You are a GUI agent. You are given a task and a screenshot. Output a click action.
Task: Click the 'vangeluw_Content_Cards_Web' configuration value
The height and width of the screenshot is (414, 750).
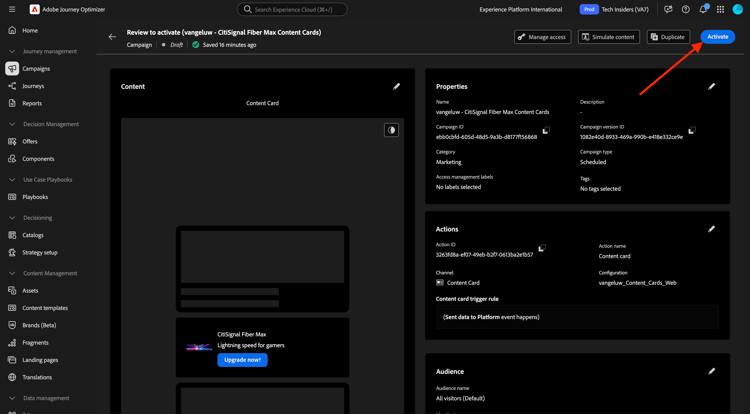tap(638, 283)
